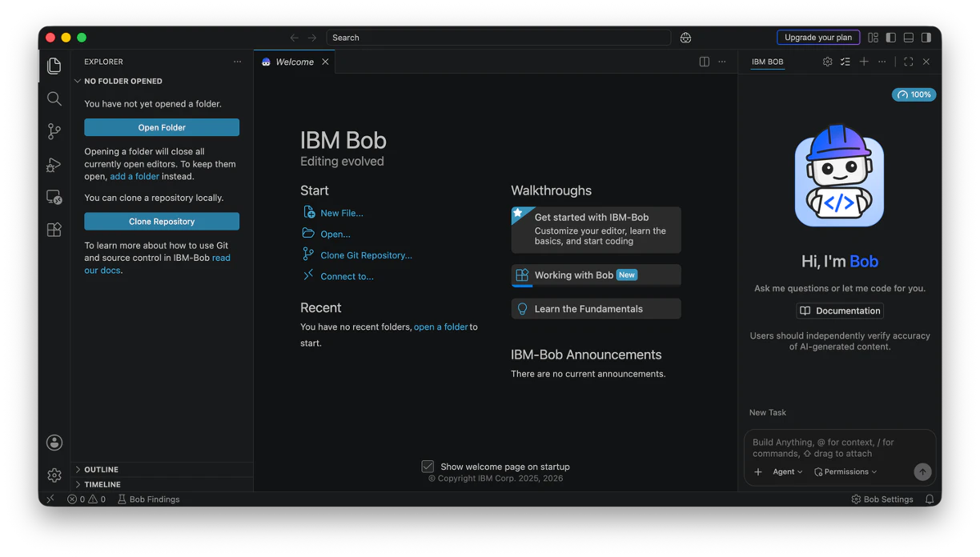The image size is (980, 557).
Task: Open editor More Actions ellipsis menu
Action: pyautogui.click(x=722, y=62)
